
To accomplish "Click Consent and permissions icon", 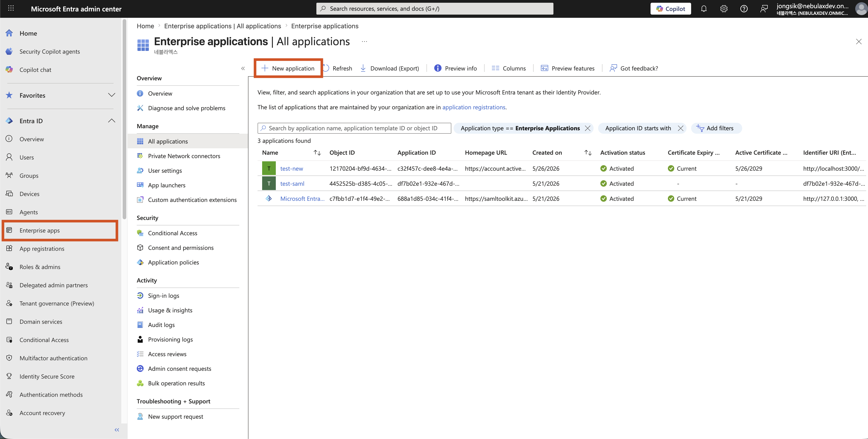I will tap(140, 248).
